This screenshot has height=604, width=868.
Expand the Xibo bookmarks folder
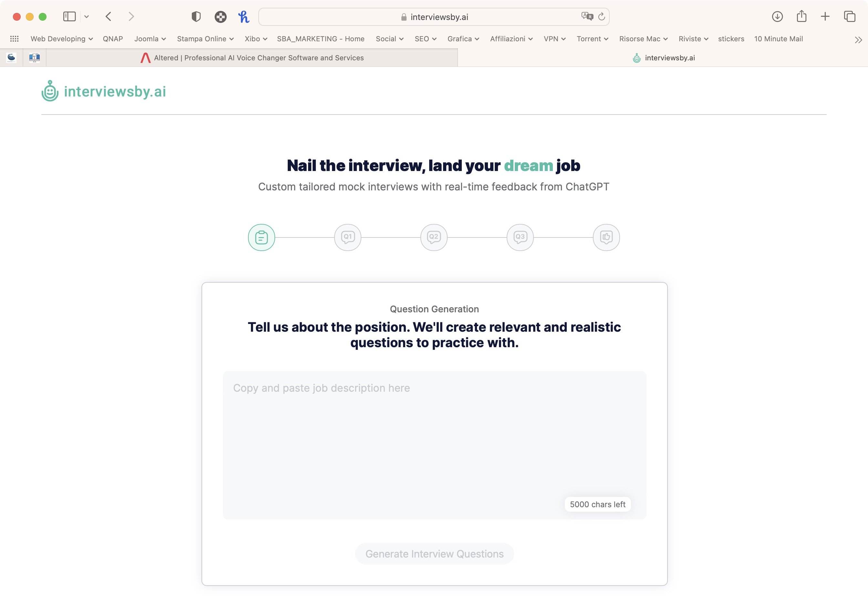tap(256, 38)
